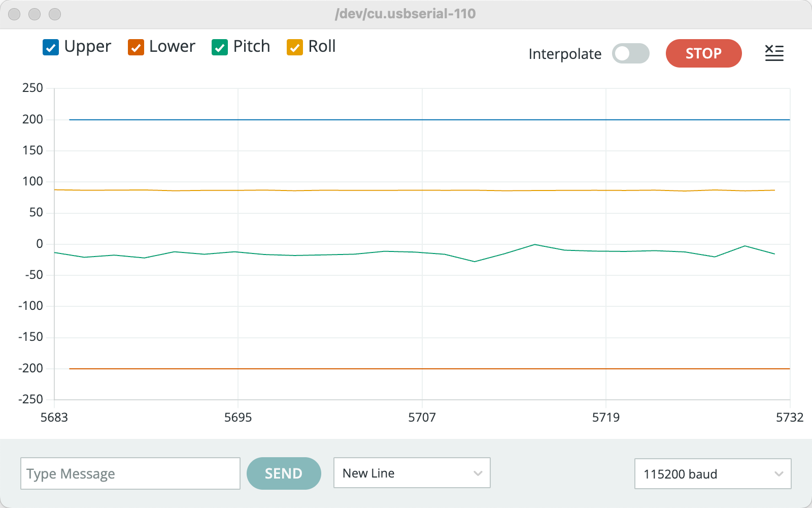This screenshot has height=508, width=812.
Task: Minimize the window with the middle title-bar button
Action: point(35,14)
